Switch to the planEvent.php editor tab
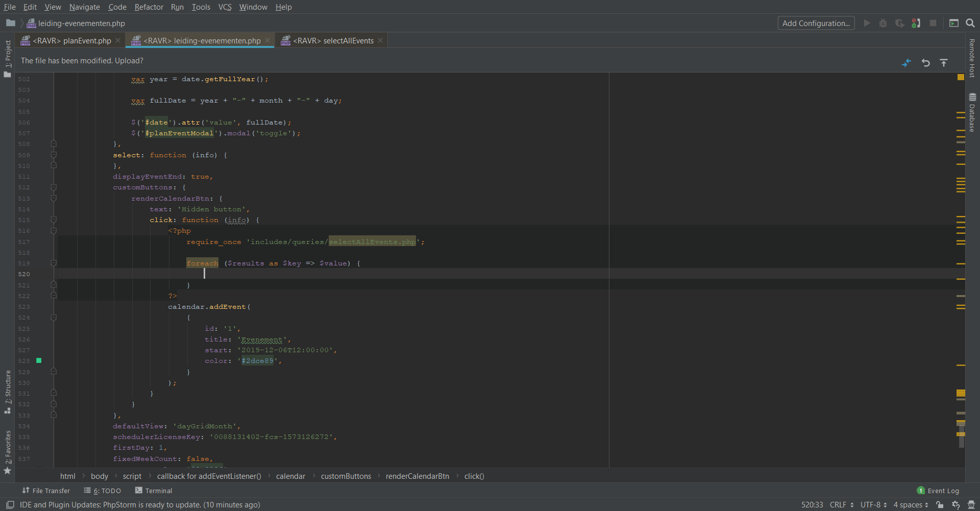980x511 pixels. (x=71, y=41)
